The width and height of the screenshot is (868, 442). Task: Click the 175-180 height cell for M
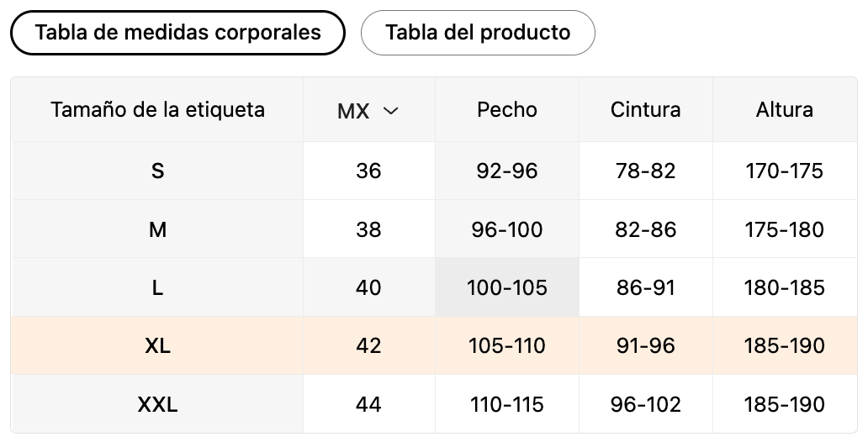(784, 229)
